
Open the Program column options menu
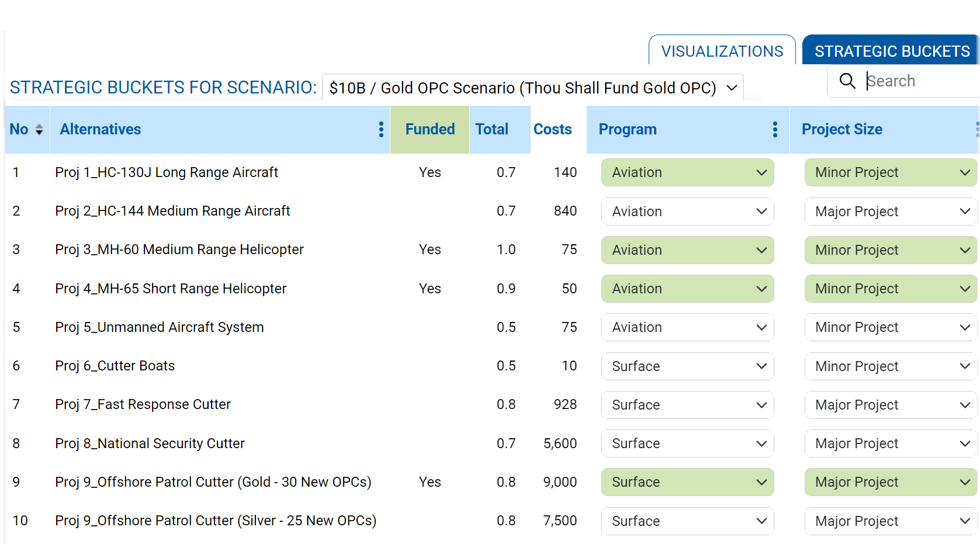click(x=775, y=130)
